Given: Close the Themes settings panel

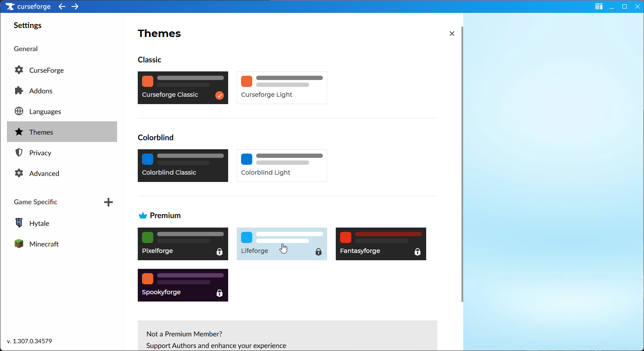Looking at the screenshot, I should 452,34.
